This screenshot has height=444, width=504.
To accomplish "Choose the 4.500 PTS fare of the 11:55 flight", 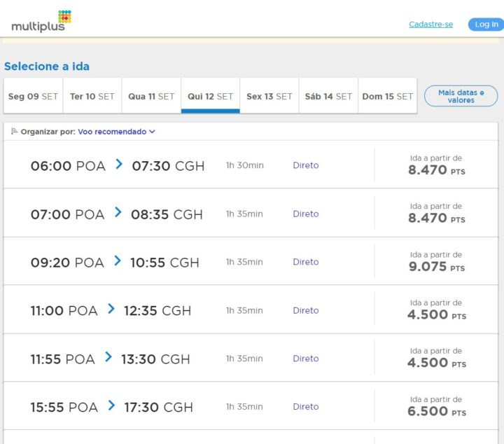I will point(437,363).
